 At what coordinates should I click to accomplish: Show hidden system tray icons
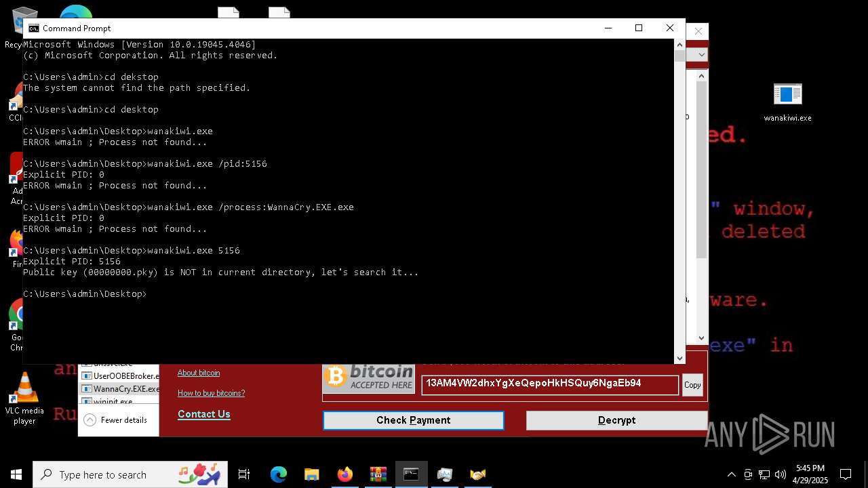point(731,474)
